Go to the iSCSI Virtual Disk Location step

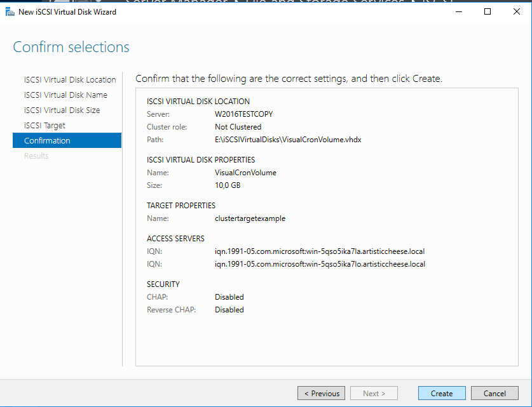point(70,80)
